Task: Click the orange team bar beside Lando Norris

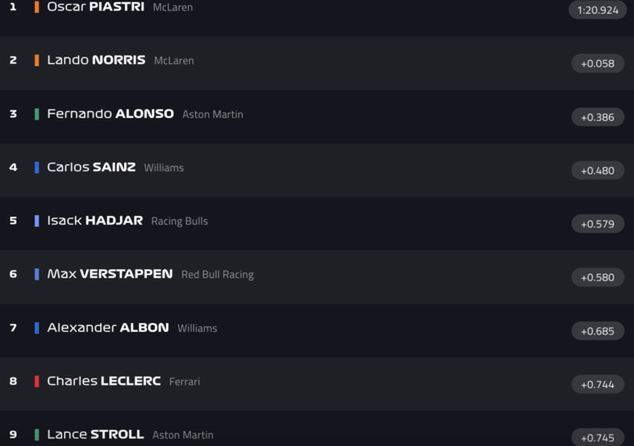Action: tap(37, 60)
